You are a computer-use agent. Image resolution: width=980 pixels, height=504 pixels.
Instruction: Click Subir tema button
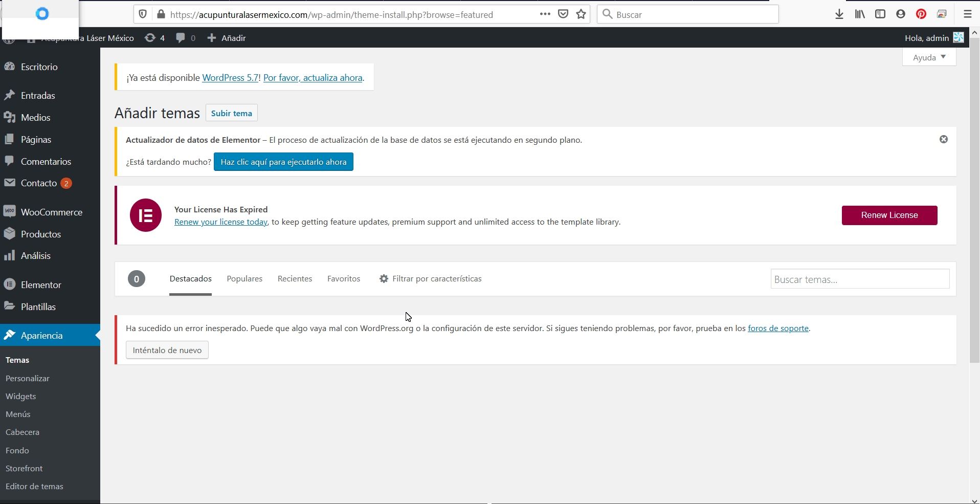coord(232,113)
